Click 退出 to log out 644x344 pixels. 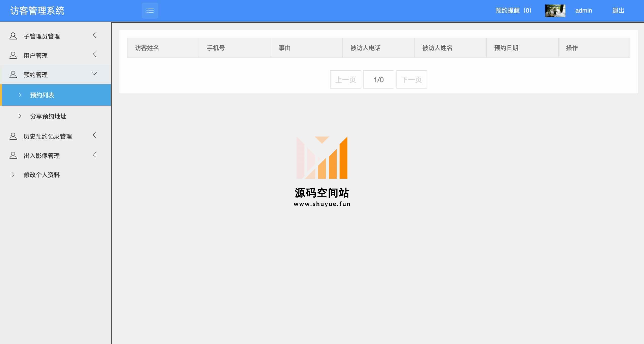(618, 11)
